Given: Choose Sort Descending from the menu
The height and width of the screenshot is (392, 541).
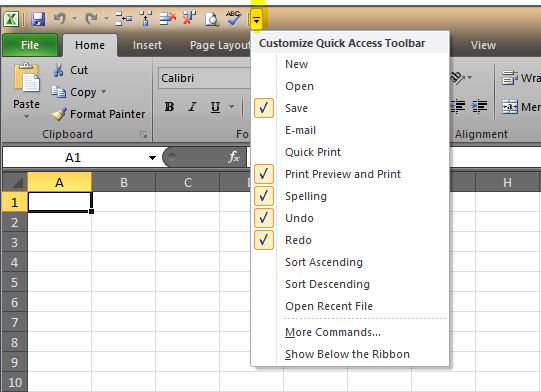Looking at the screenshot, I should click(350, 284).
